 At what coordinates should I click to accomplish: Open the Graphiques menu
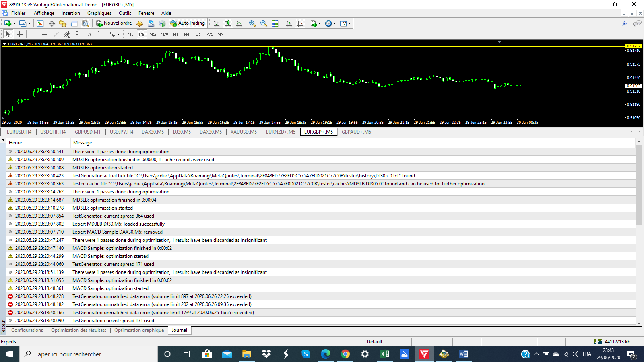coord(99,13)
